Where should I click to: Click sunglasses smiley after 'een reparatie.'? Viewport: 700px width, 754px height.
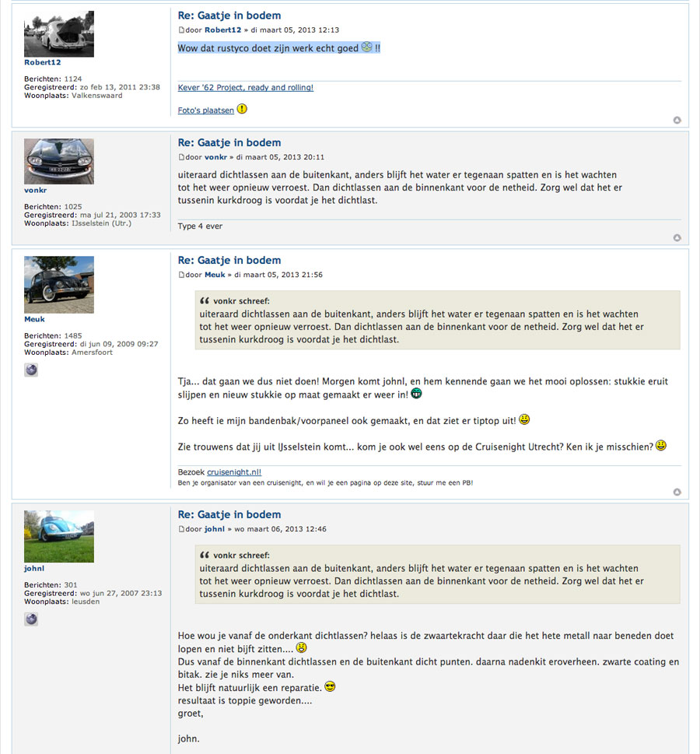(x=330, y=686)
